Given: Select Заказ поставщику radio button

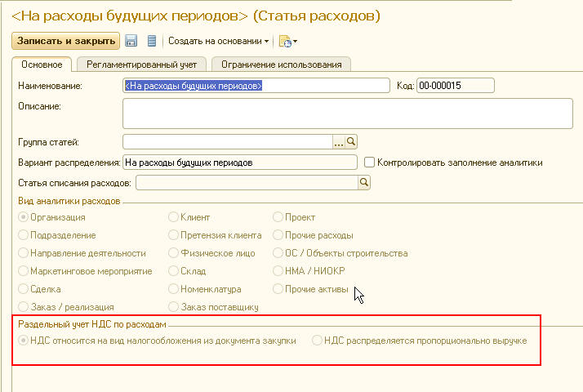Looking at the screenshot, I should pos(173,307).
